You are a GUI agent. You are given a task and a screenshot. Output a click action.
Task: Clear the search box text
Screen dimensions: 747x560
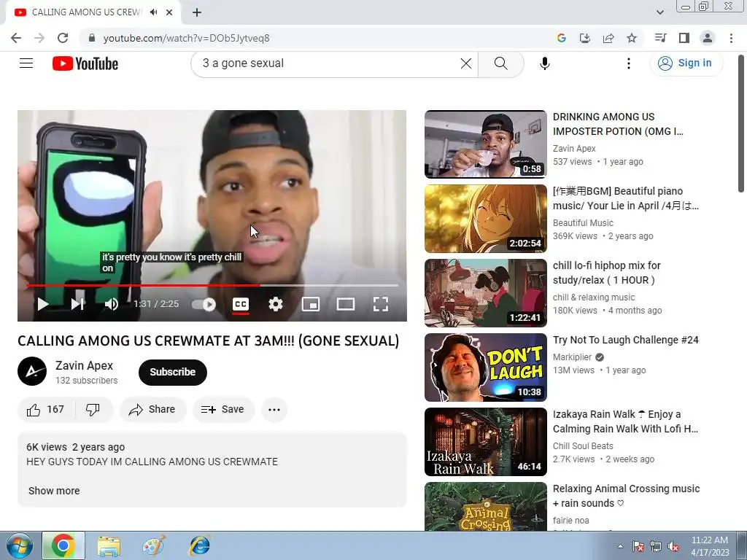click(x=466, y=63)
